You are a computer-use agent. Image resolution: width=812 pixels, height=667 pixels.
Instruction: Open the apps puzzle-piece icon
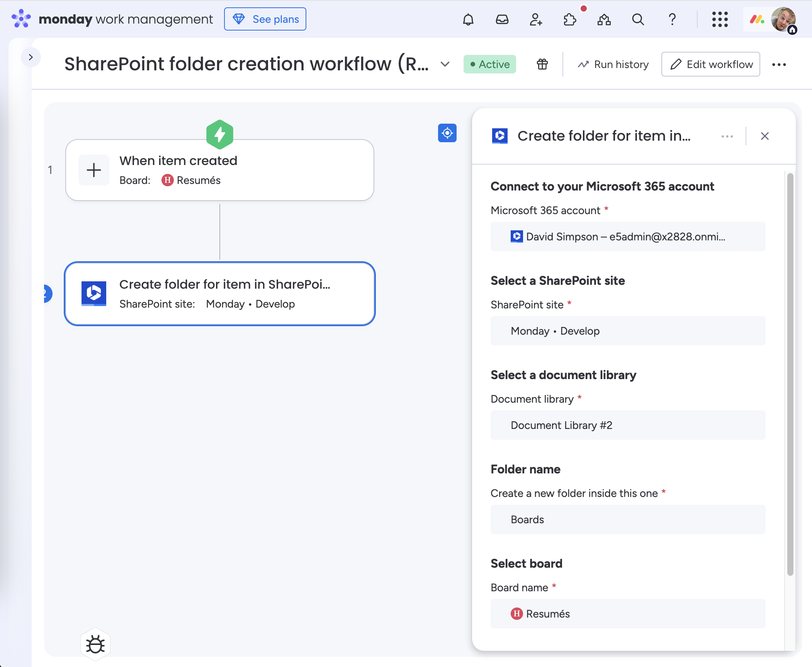570,19
